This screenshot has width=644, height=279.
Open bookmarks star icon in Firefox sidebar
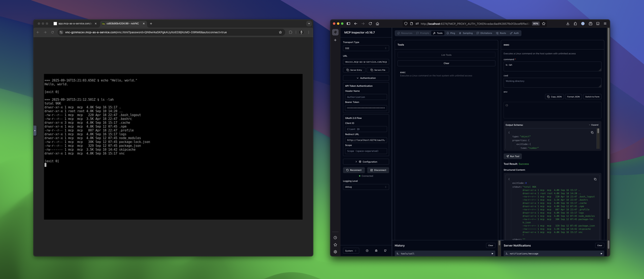tap(335, 245)
